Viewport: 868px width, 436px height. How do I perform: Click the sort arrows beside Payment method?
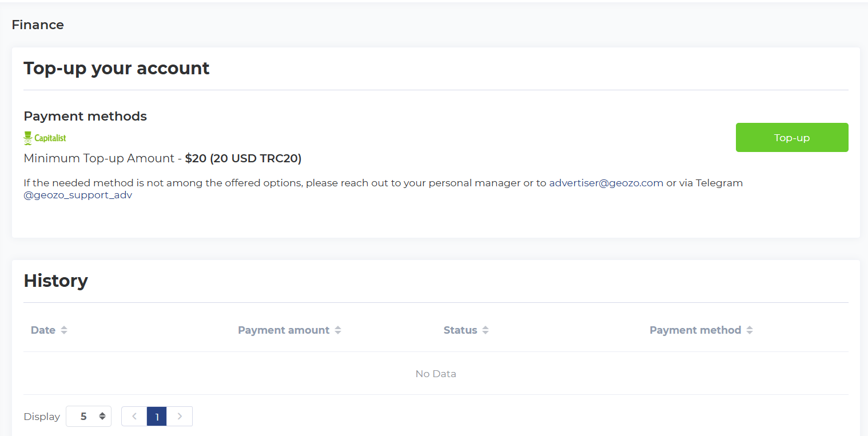(750, 330)
